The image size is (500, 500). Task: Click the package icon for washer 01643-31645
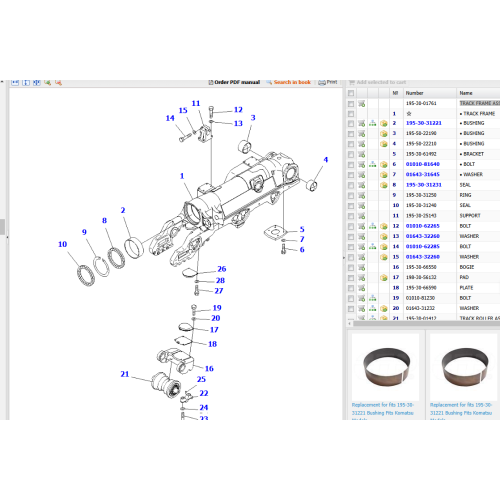pyautogui.click(x=384, y=175)
